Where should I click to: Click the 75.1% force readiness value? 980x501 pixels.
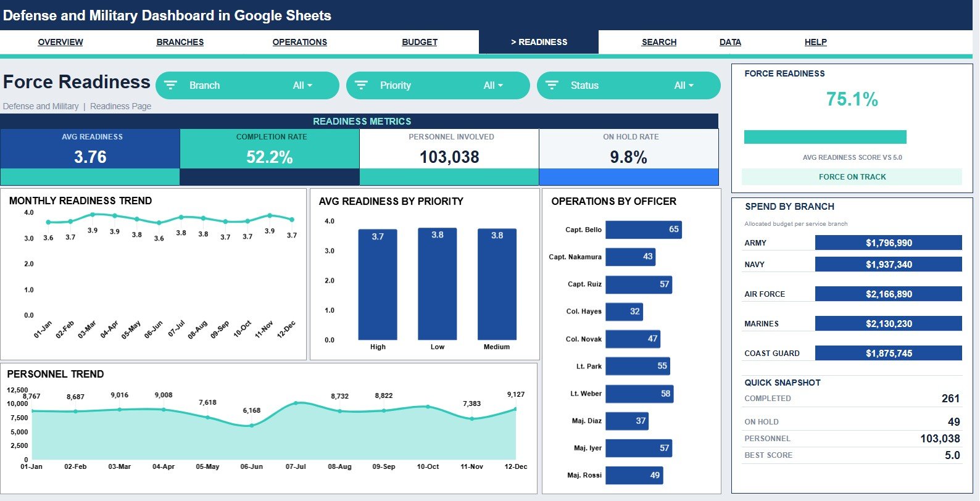(852, 99)
